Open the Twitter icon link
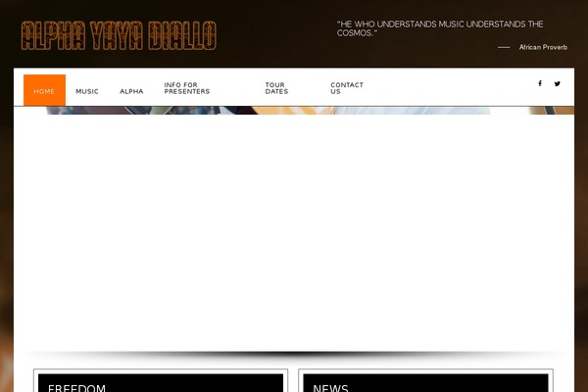Viewport: 588px width, 392px height. [x=558, y=83]
